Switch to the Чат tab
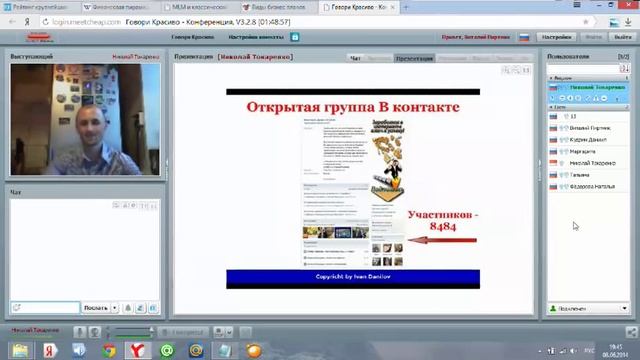 [356, 58]
